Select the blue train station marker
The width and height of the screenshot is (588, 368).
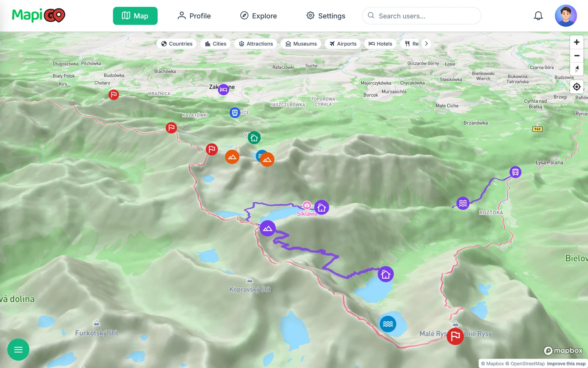235,113
